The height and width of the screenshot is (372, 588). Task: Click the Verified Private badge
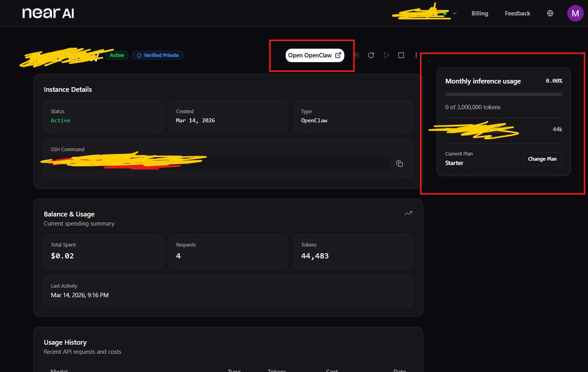[158, 55]
